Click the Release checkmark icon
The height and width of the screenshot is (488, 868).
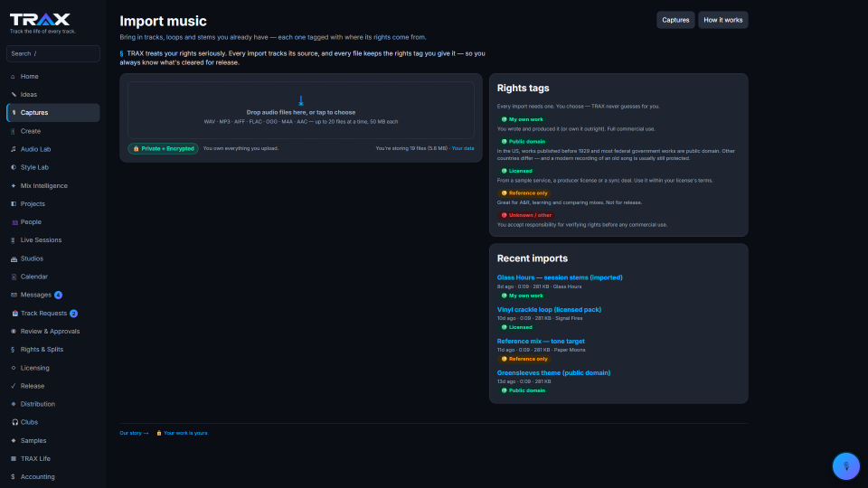(14, 386)
